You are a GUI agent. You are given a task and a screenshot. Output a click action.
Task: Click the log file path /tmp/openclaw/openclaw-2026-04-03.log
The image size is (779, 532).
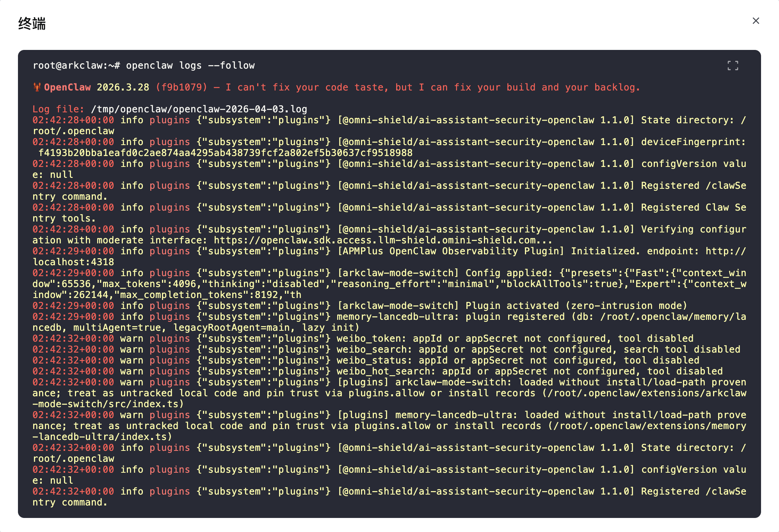pyautogui.click(x=199, y=109)
